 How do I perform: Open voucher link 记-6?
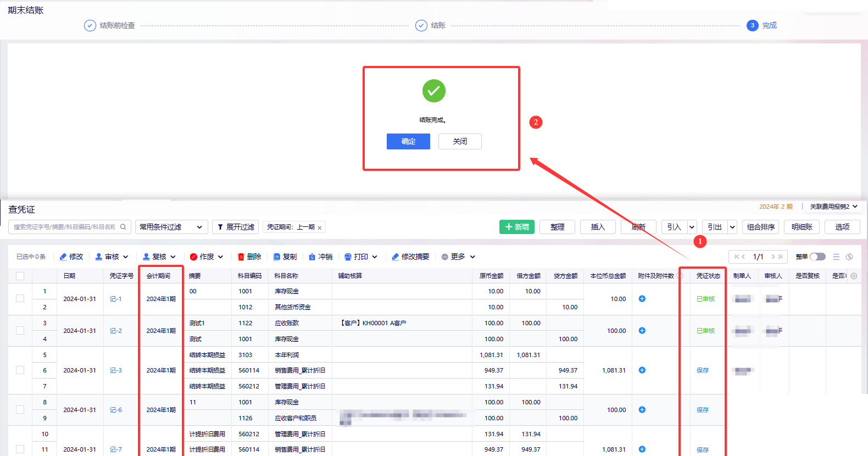115,410
